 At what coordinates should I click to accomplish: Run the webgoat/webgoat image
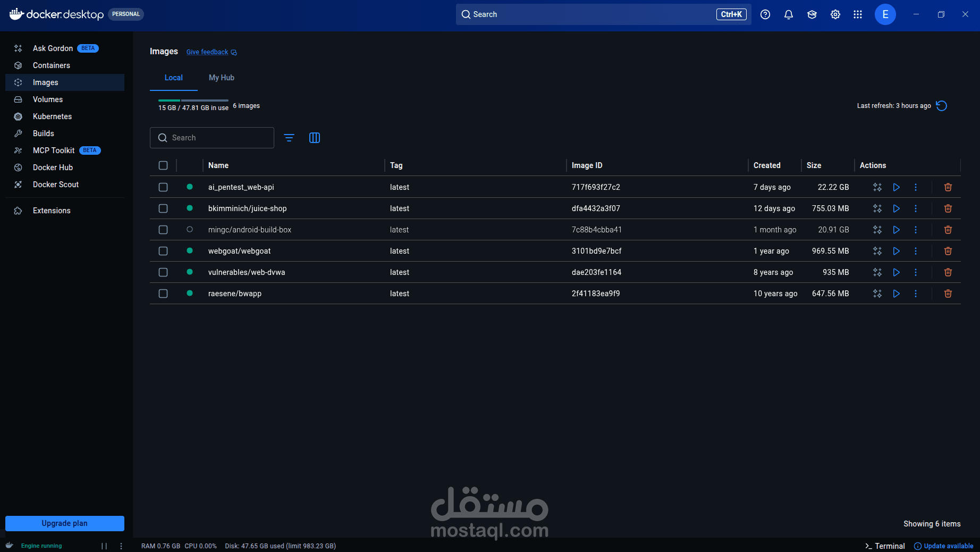(897, 251)
